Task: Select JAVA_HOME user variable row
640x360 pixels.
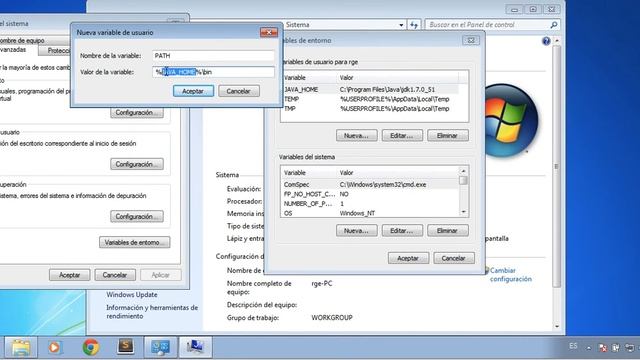Action: 369,89
